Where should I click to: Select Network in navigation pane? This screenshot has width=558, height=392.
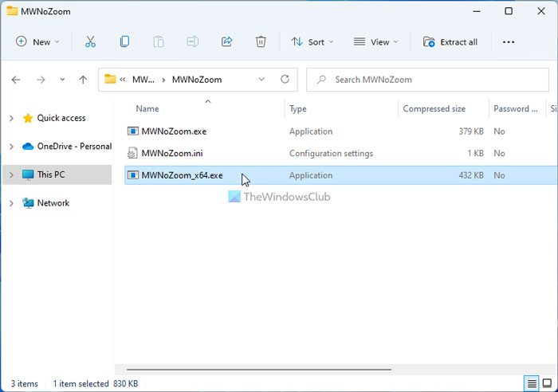[53, 203]
